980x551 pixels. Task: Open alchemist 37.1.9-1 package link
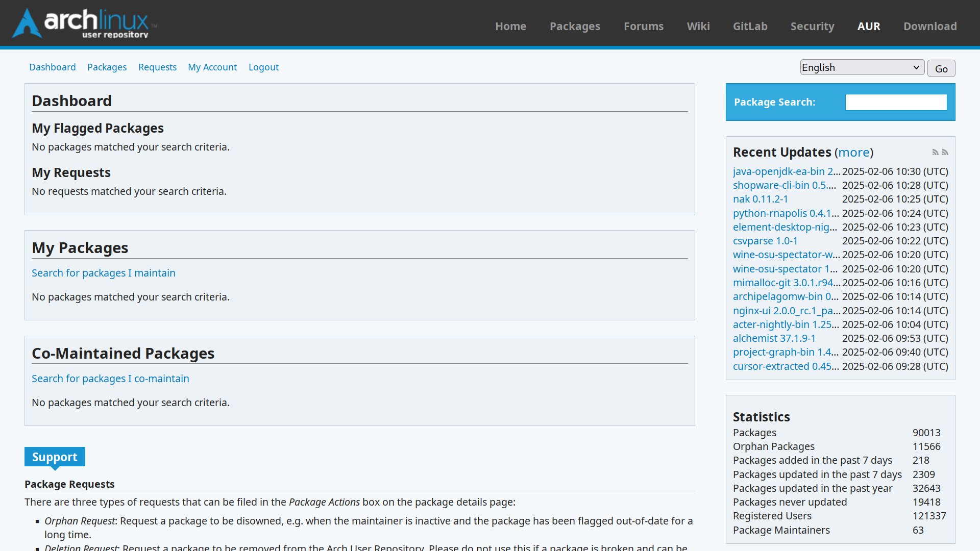click(x=774, y=338)
